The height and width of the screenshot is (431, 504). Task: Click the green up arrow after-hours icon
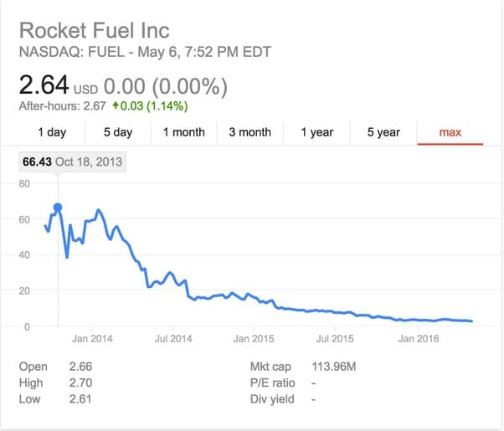tap(116, 105)
